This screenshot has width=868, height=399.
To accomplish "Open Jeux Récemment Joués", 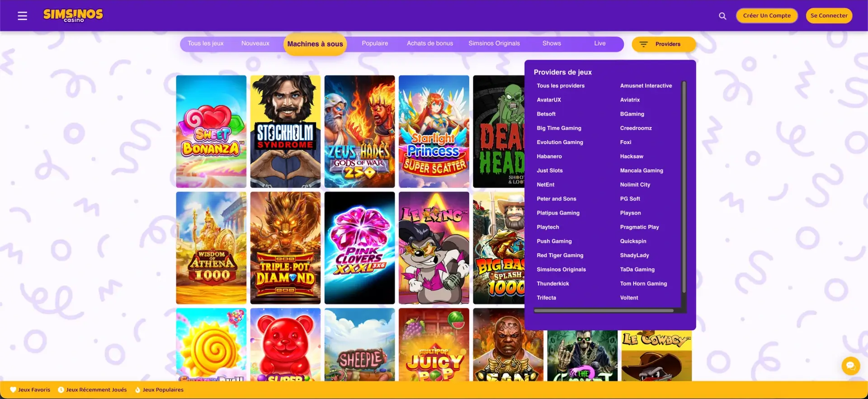I will [x=92, y=390].
